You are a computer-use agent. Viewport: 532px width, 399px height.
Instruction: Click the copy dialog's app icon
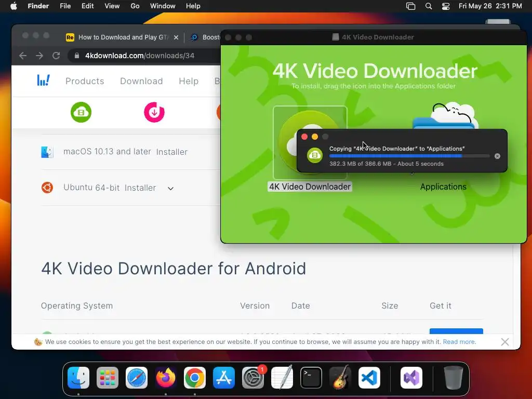[x=315, y=155]
